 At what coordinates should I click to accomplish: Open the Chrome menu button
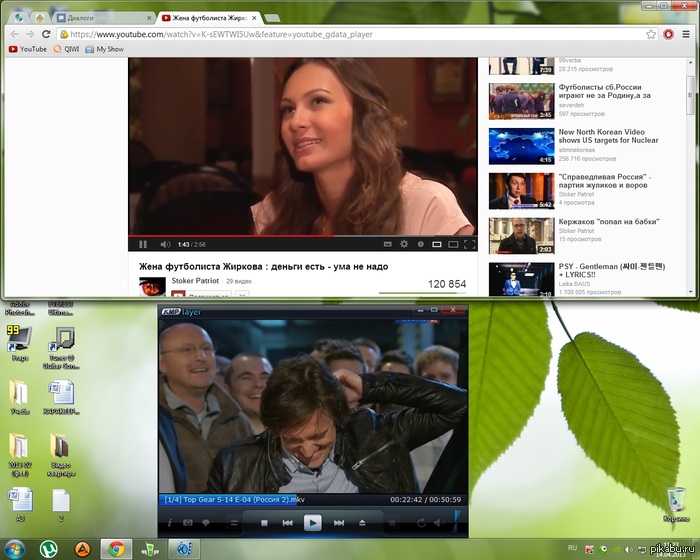pyautogui.click(x=686, y=34)
